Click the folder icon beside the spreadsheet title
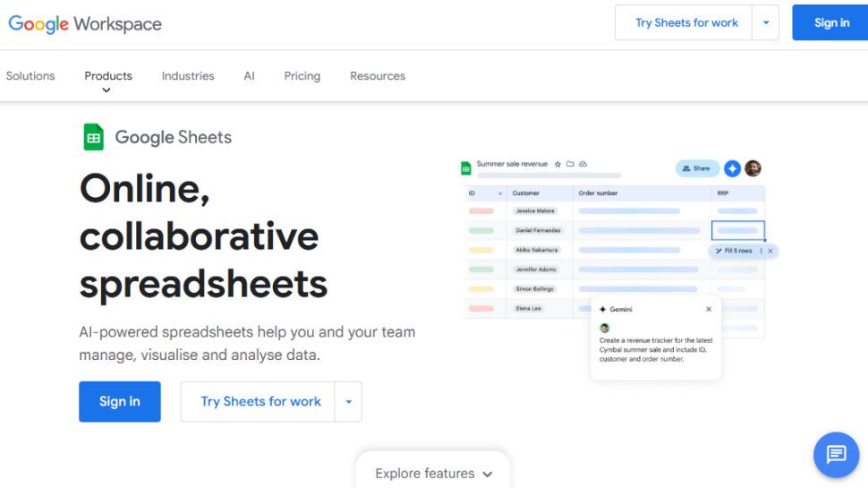Image resolution: width=868 pixels, height=488 pixels. click(570, 165)
